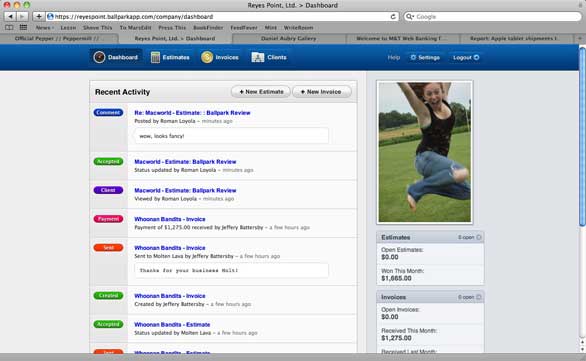586x361 pixels.
Task: Click the Estimates panel open arrow icon
Action: [479, 237]
